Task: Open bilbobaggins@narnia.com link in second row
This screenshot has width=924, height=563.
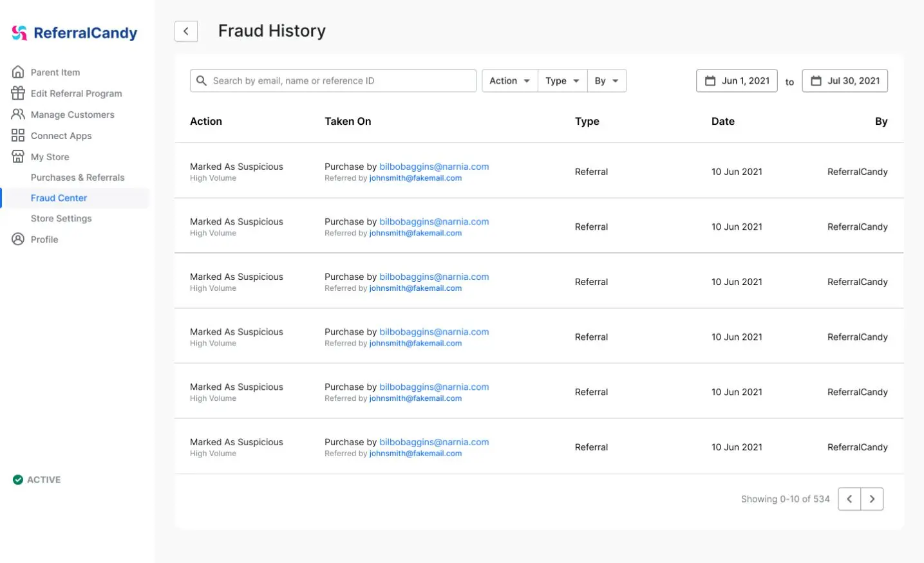Action: [434, 222]
